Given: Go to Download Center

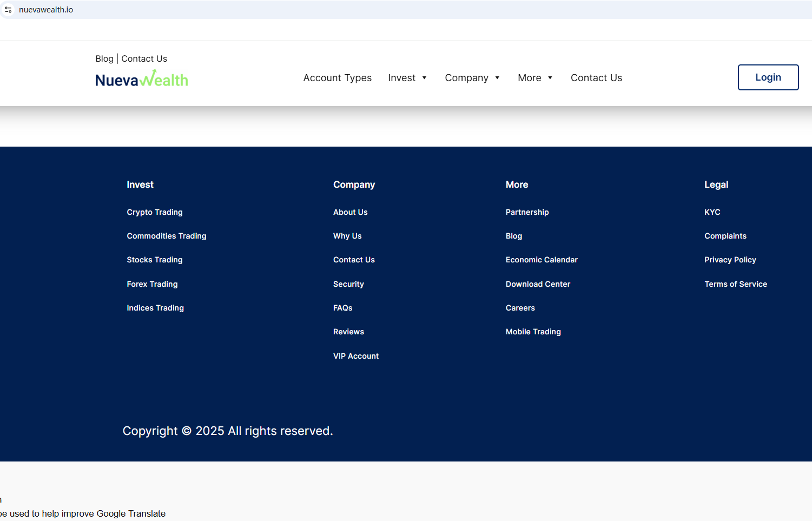Looking at the screenshot, I should [x=538, y=284].
